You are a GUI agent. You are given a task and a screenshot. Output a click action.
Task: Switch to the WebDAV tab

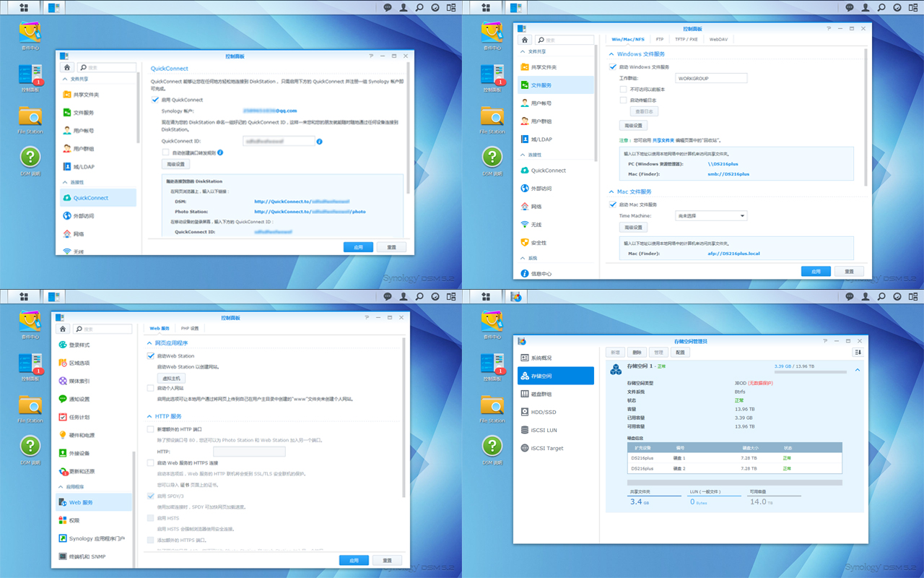click(x=718, y=39)
